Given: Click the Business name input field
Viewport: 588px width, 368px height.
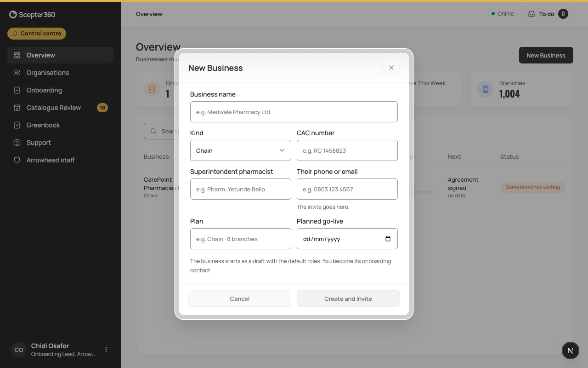Looking at the screenshot, I should pos(294,112).
